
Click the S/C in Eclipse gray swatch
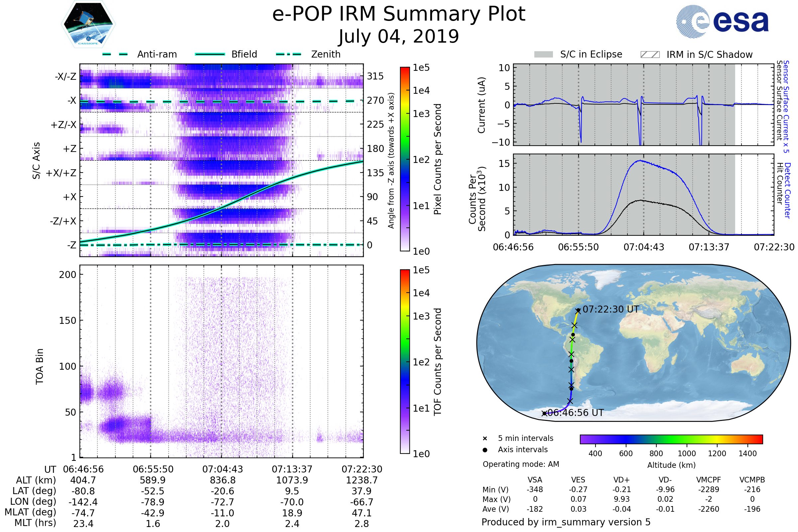543,55
